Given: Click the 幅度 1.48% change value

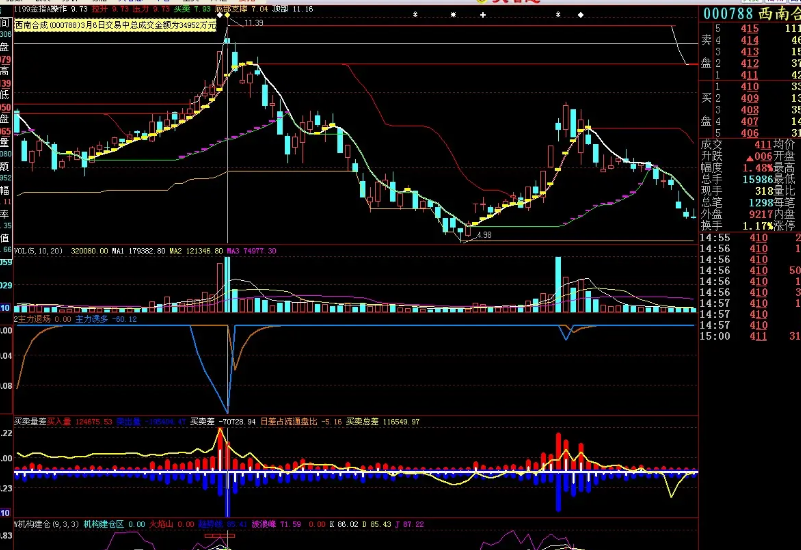Looking at the screenshot, I should tap(758, 168).
